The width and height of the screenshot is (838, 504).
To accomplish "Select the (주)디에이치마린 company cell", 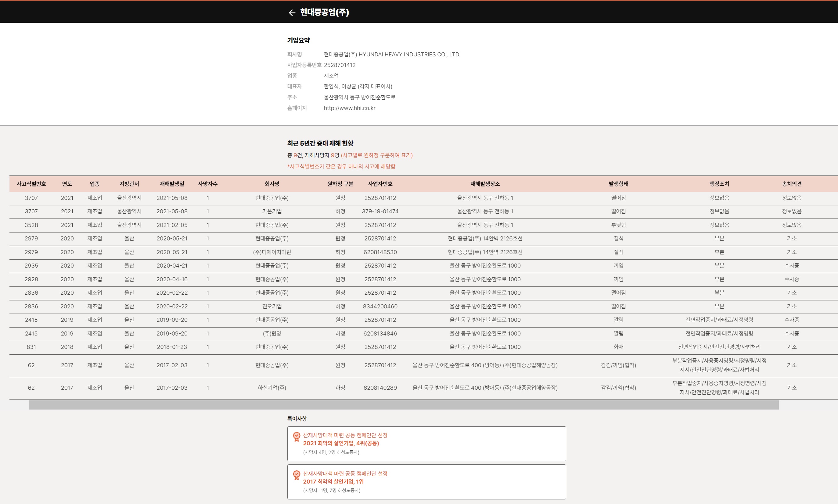I will point(272,252).
